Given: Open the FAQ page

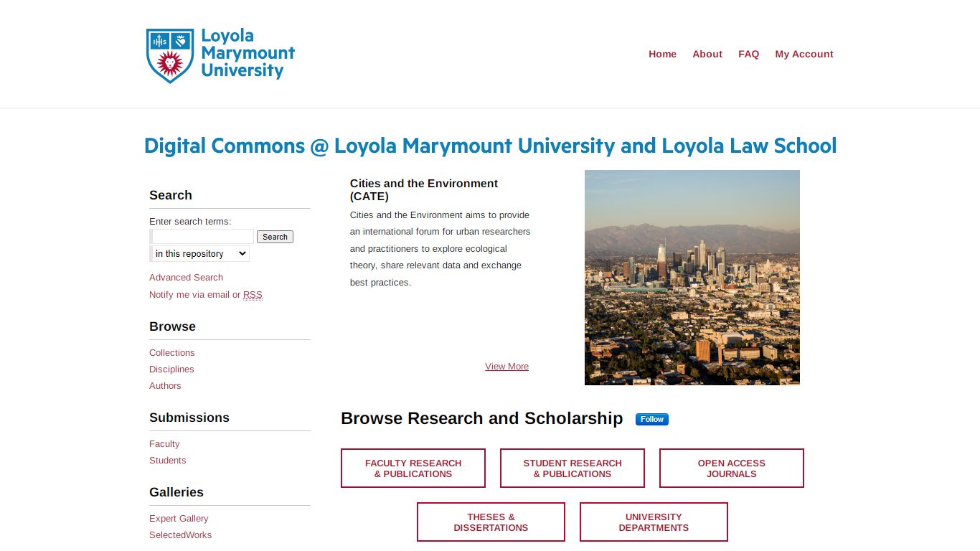Looking at the screenshot, I should 748,54.
